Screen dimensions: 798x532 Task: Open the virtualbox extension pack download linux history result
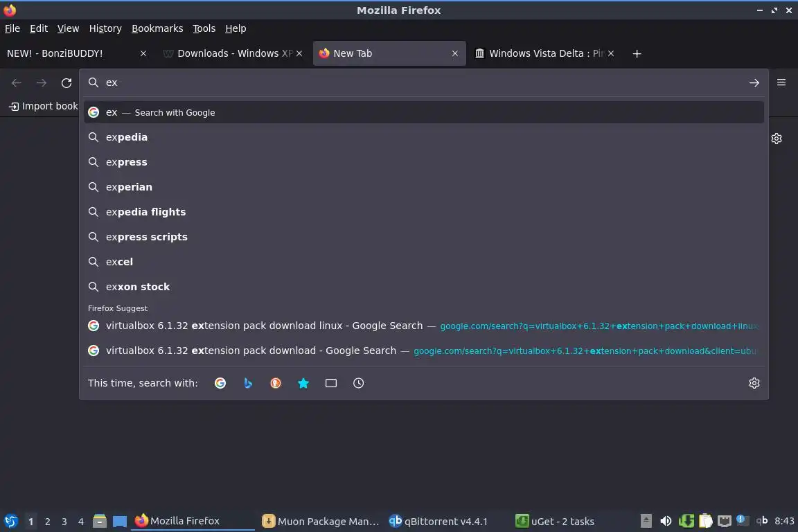[423, 326]
